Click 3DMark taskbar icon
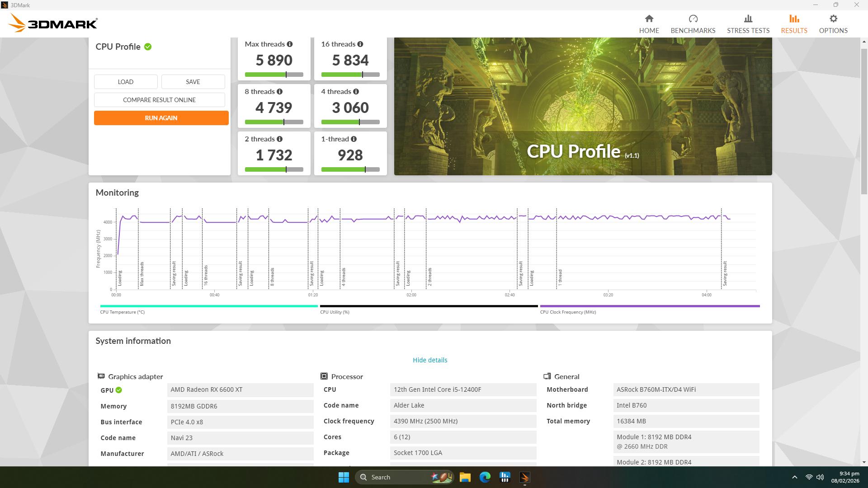The height and width of the screenshot is (488, 868). click(x=525, y=477)
